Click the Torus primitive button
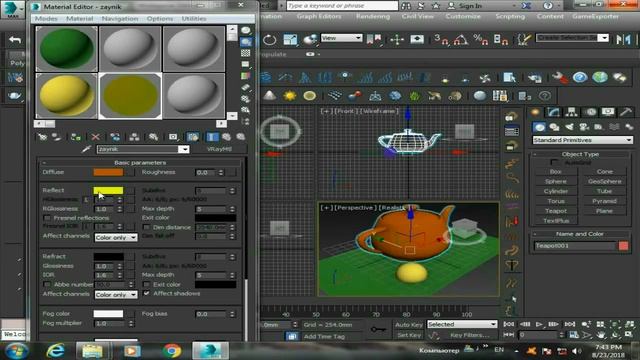The image size is (640, 360). tap(556, 201)
